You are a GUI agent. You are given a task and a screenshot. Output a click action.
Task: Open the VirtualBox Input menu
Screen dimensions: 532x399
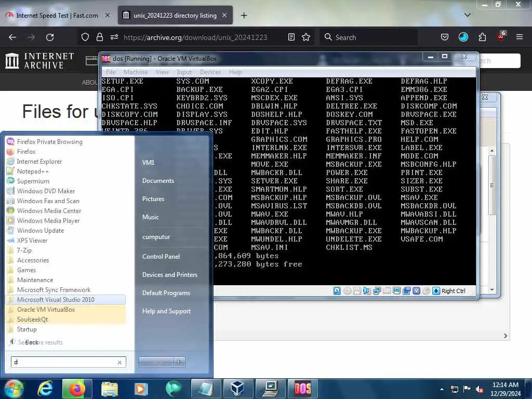[x=184, y=72]
